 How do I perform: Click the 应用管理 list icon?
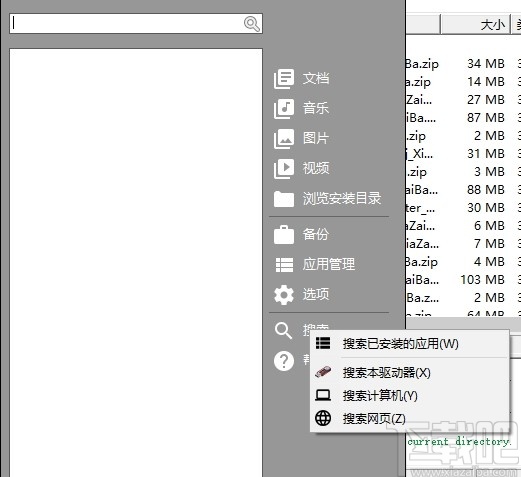point(284,265)
